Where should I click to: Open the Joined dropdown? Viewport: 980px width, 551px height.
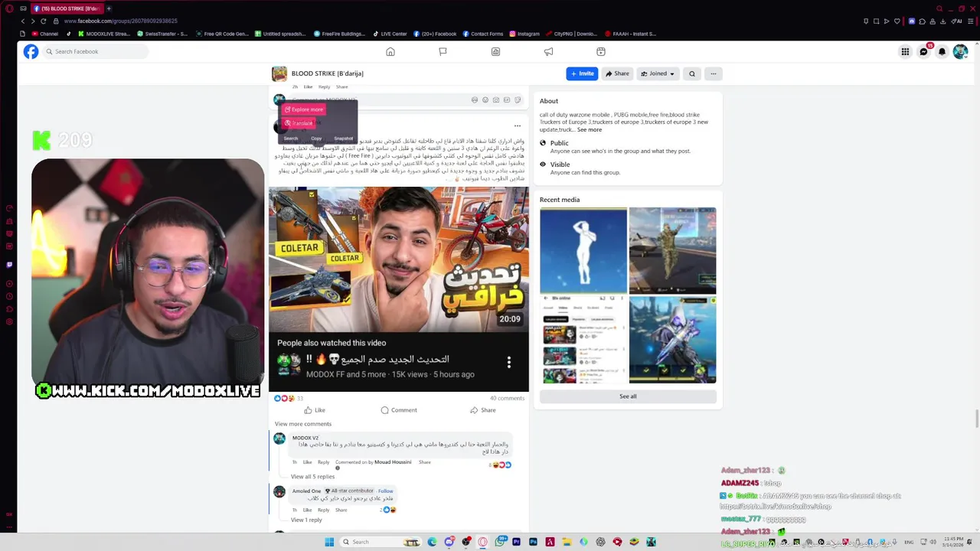tap(658, 73)
